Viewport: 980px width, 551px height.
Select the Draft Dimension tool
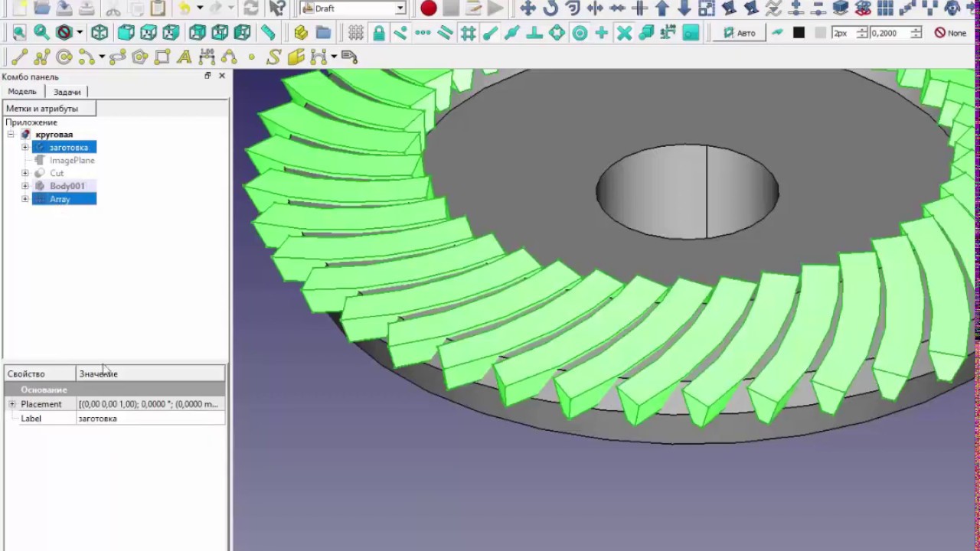coord(207,57)
